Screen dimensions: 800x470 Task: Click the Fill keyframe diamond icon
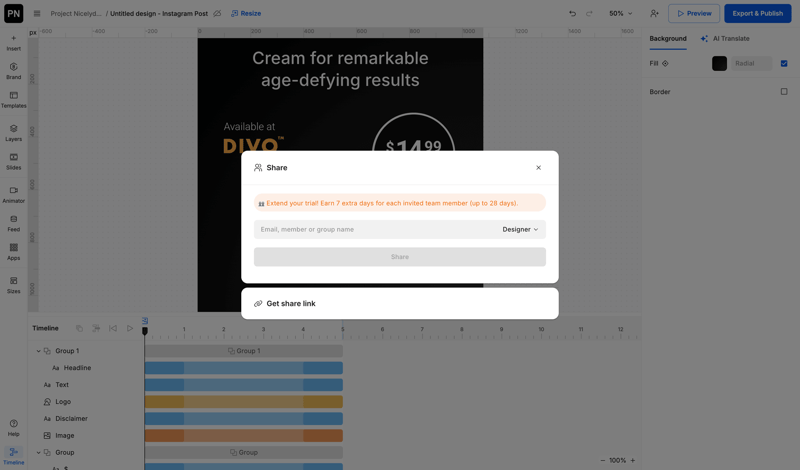coord(665,63)
